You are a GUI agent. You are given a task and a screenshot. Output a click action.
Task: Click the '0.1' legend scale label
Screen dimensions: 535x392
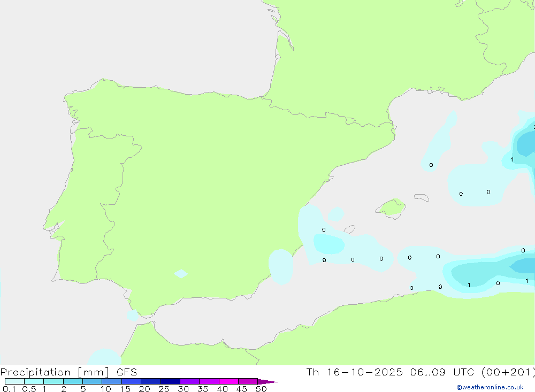coord(9,389)
